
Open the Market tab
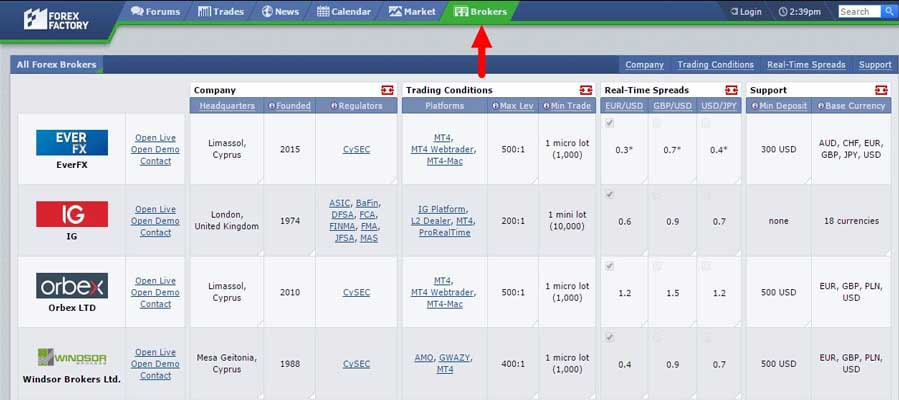(x=412, y=11)
